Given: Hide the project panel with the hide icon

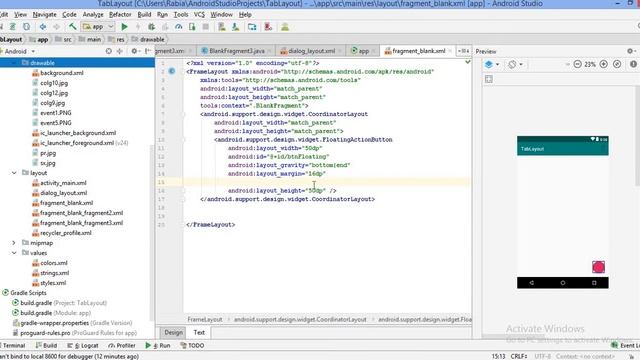Looking at the screenshot, I should click(148, 51).
